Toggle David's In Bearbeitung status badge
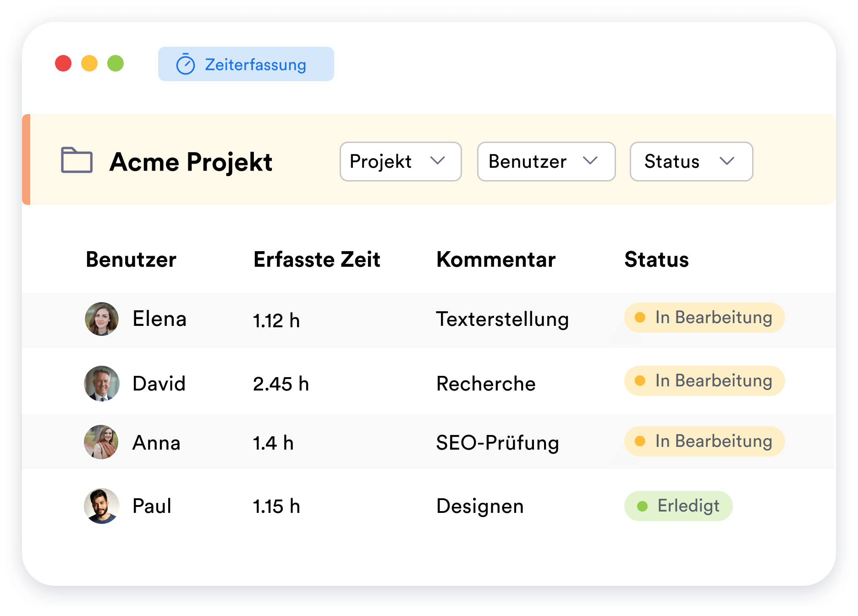Viewport: 858px width, 616px height. click(704, 380)
